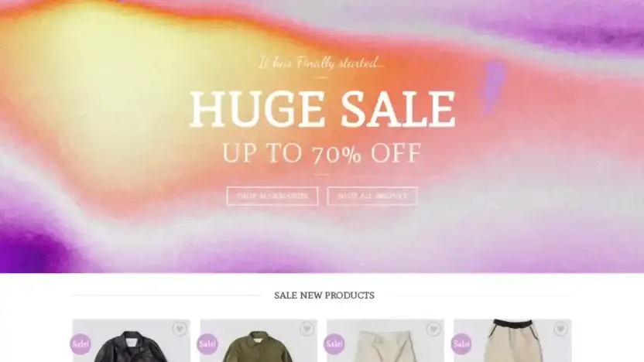Add the black leather jacket to wishlist
The image size is (644, 362).
point(180,329)
